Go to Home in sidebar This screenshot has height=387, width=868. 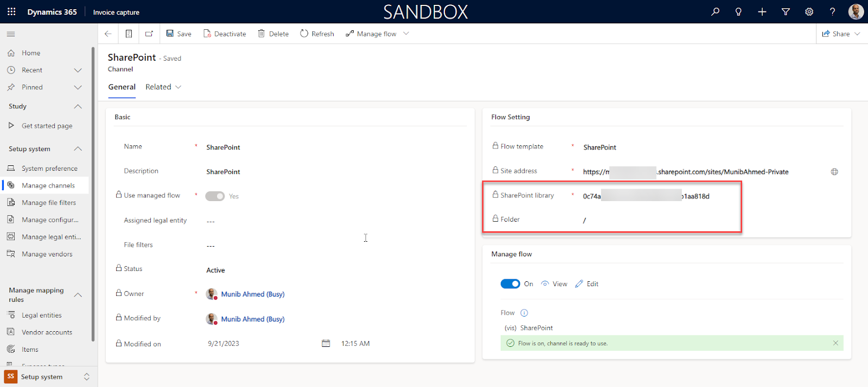tap(31, 53)
